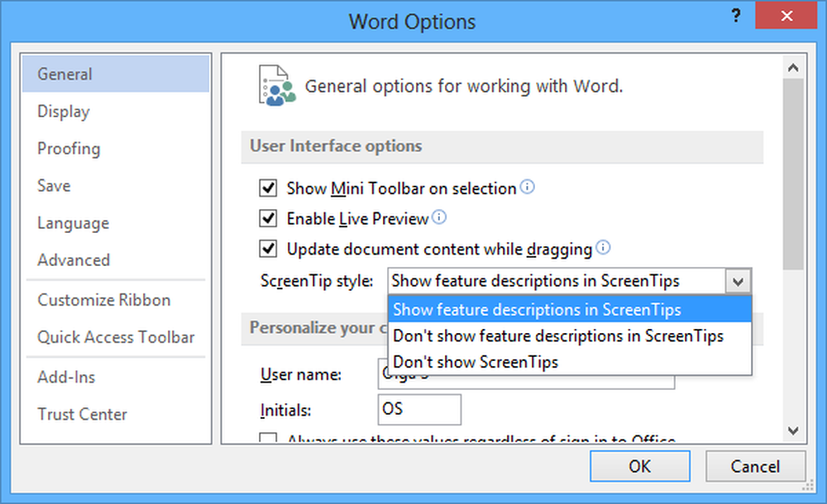Open Help via the question mark icon
Screen dimensions: 827x504
pyautogui.click(x=735, y=15)
